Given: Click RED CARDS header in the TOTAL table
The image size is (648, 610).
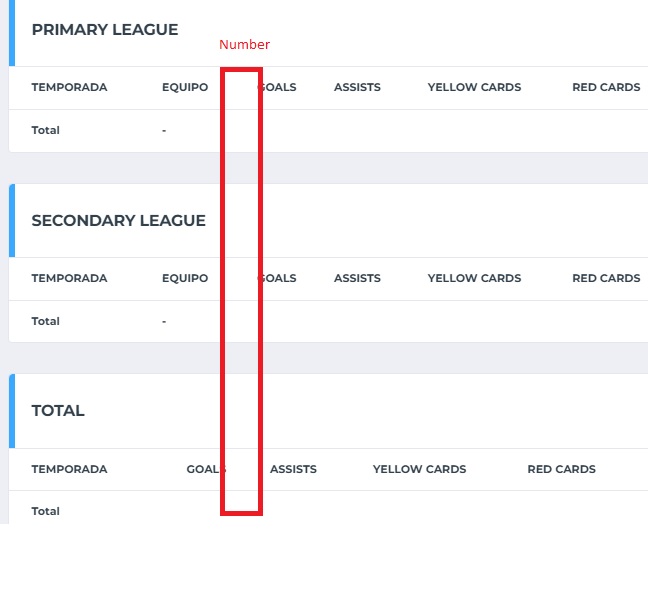Looking at the screenshot, I should (x=562, y=469).
